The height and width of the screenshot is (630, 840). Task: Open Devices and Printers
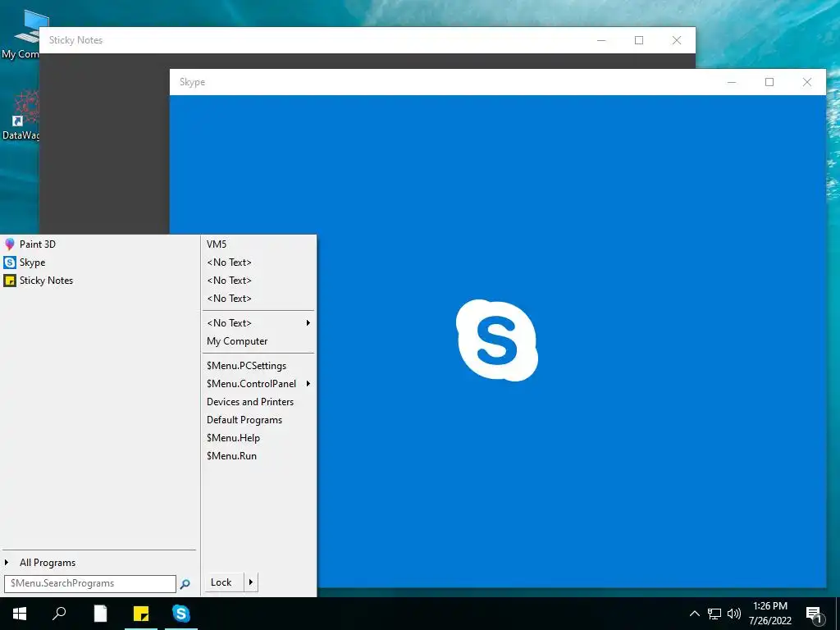pyautogui.click(x=258, y=402)
